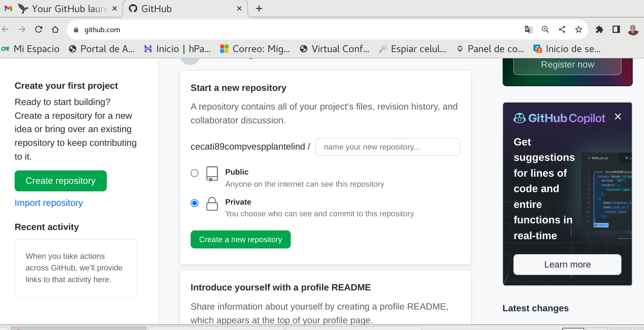This screenshot has height=330, width=644.
Task: Select the Private repository radio button
Action: [194, 203]
